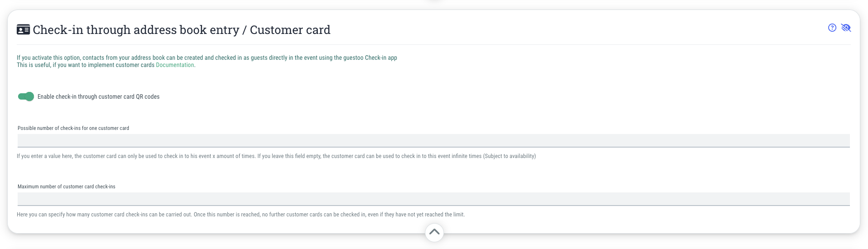The width and height of the screenshot is (868, 249).
Task: Click the partial round button at top edge
Action: click(x=434, y=1)
